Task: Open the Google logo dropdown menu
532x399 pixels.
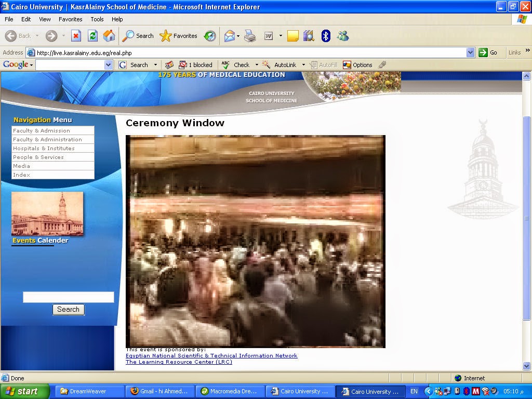Action: click(18, 64)
